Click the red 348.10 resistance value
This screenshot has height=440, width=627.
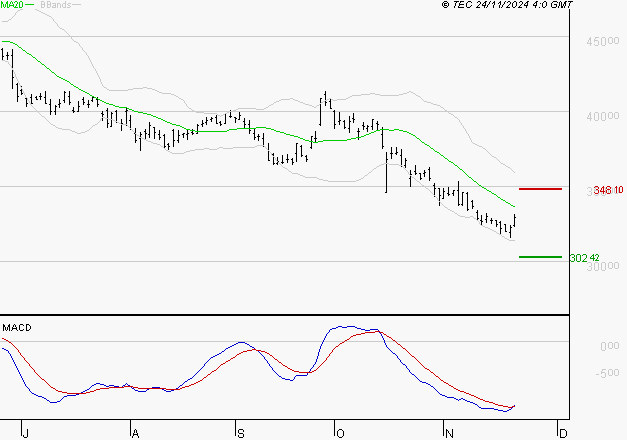pyautogui.click(x=608, y=190)
